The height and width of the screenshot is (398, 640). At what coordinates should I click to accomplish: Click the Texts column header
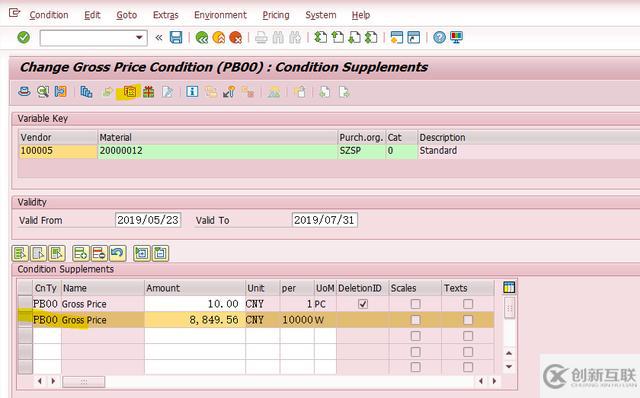pyautogui.click(x=468, y=288)
